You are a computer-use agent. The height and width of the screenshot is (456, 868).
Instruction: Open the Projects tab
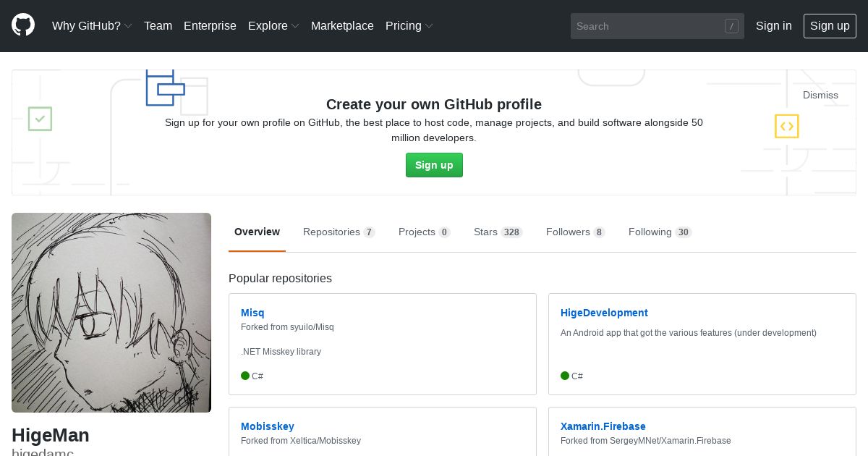click(x=424, y=232)
